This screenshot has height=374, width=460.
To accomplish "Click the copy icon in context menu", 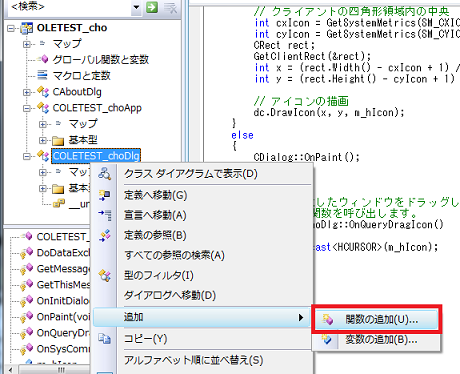I will point(105,339).
